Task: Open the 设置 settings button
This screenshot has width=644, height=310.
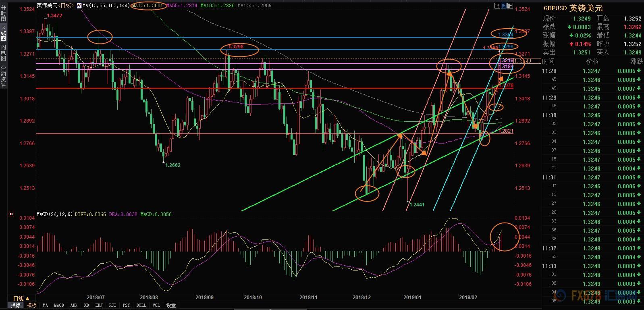Action: pos(171,306)
